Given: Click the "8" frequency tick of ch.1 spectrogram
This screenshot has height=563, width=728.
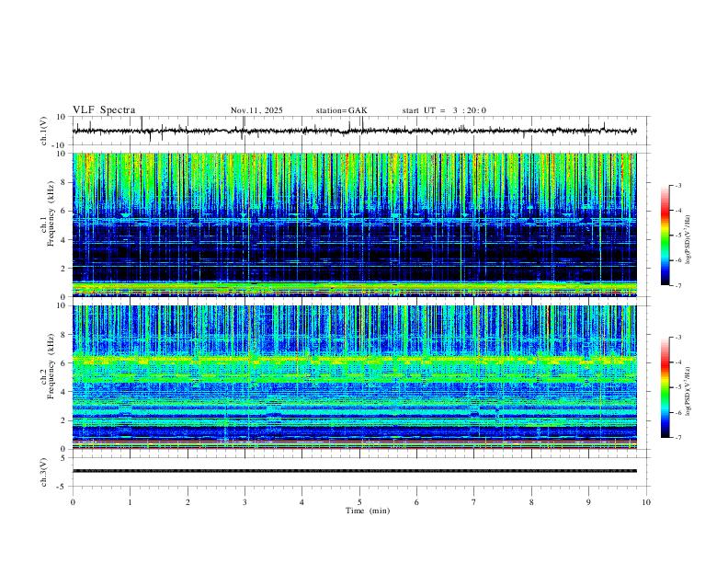Looking at the screenshot, I should point(64,182).
